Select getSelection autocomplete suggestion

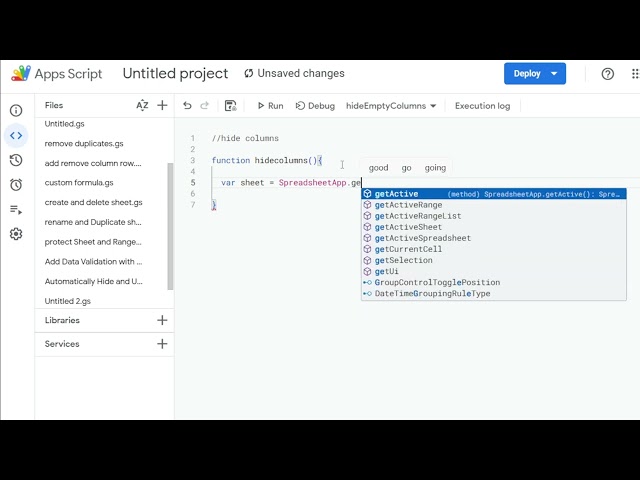pos(494,260)
